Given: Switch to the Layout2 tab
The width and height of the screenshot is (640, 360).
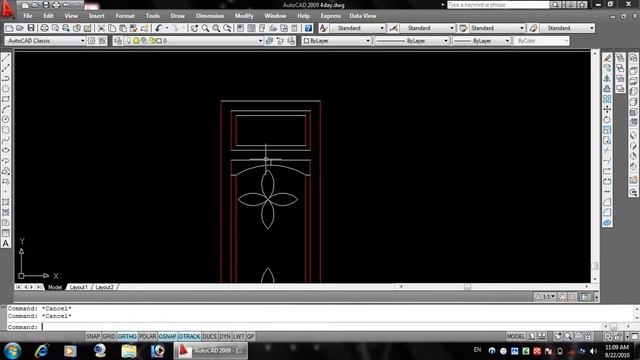Looking at the screenshot, I should pyautogui.click(x=104, y=287).
